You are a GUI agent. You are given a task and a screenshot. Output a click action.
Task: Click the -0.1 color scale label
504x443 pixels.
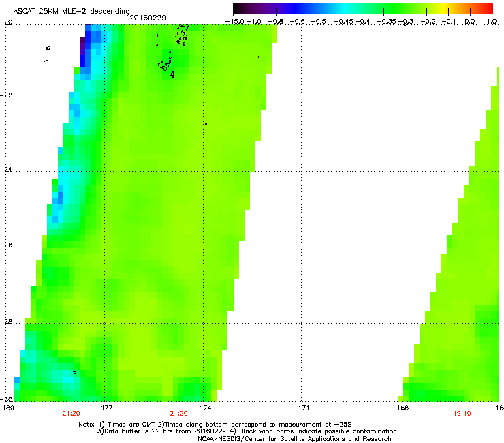(x=449, y=22)
